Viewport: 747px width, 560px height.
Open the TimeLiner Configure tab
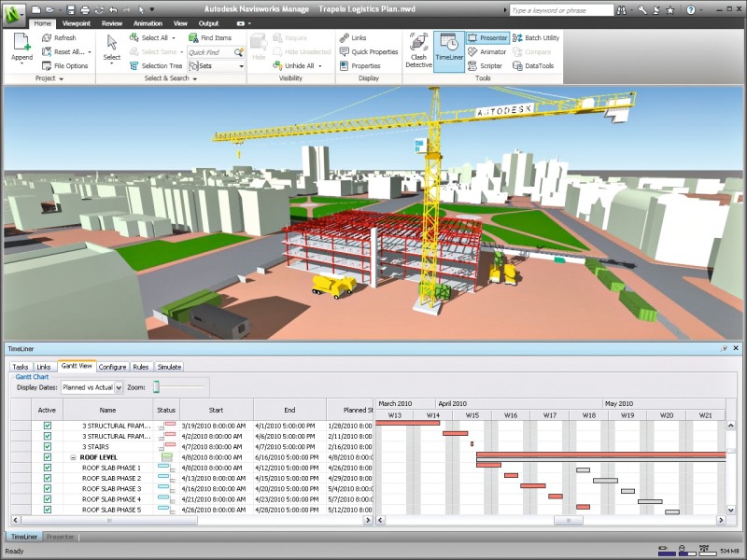112,367
